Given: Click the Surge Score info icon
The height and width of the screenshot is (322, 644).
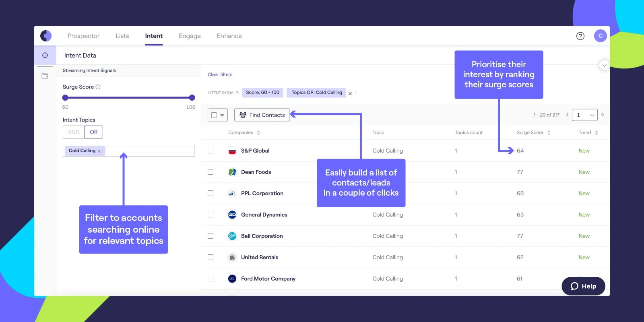Looking at the screenshot, I should tap(98, 87).
